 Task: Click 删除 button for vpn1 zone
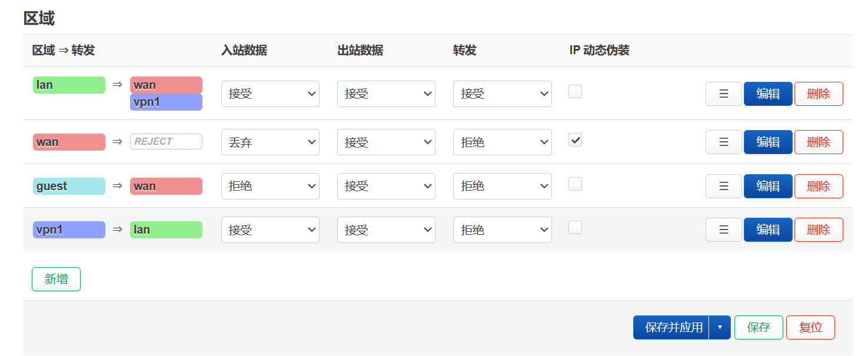tap(819, 229)
